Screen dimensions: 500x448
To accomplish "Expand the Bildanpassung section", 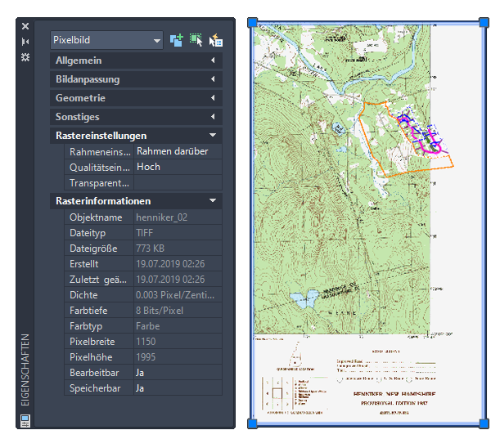I will click(136, 79).
